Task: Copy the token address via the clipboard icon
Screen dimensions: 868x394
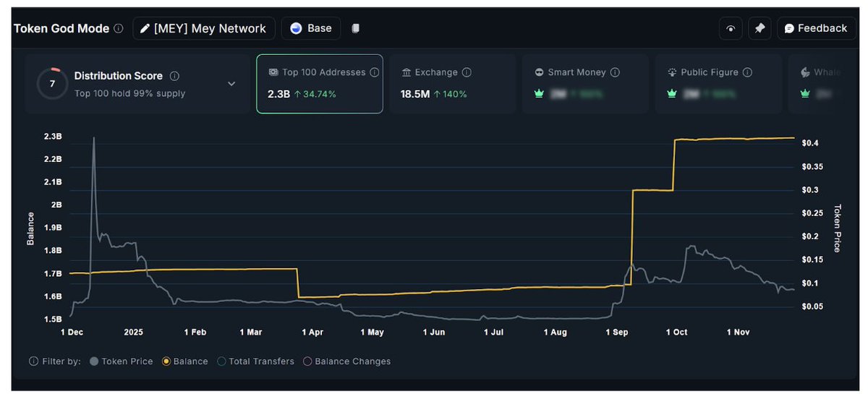Action: pyautogui.click(x=355, y=29)
